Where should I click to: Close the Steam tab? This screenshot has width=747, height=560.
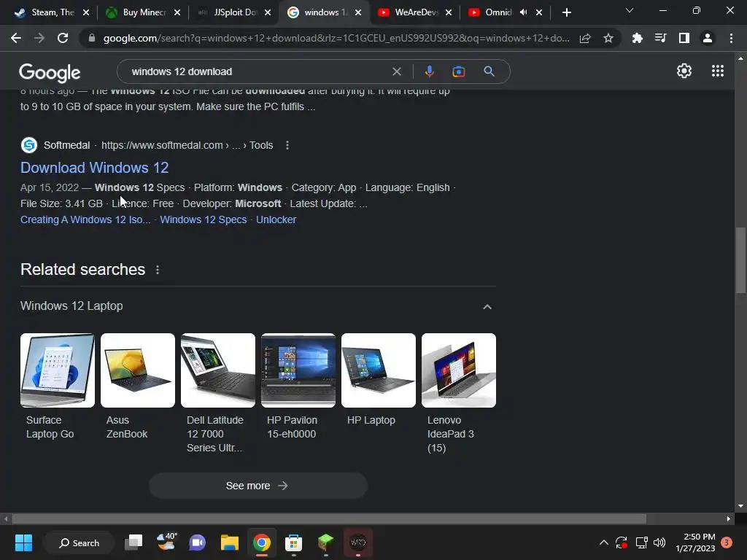coord(86,12)
